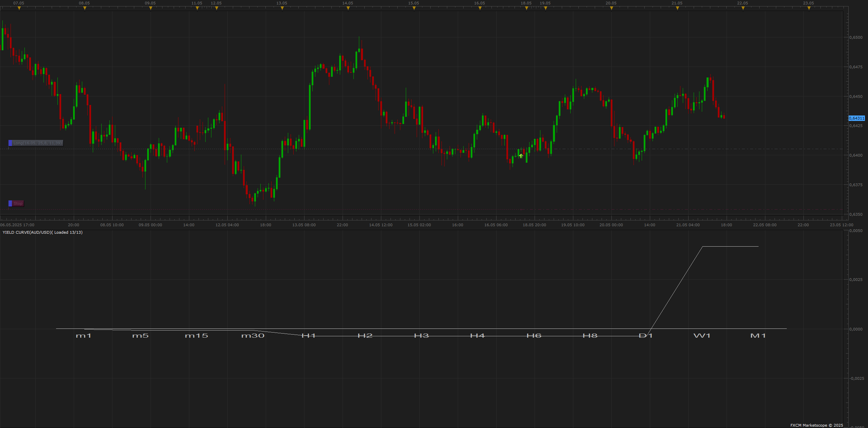868x428 pixels.
Task: Click blue handle of the Long label
Action: click(10, 143)
